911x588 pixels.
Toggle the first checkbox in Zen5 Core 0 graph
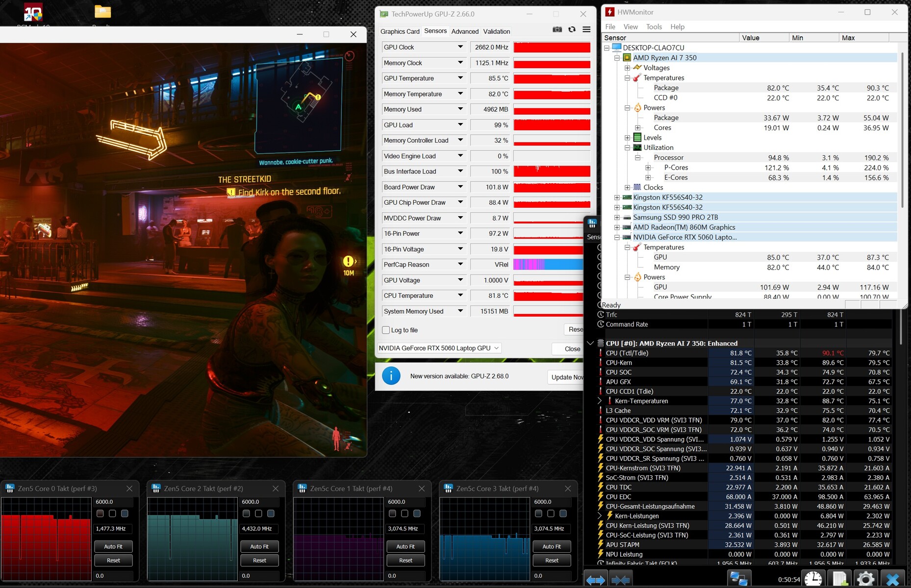[x=100, y=514]
